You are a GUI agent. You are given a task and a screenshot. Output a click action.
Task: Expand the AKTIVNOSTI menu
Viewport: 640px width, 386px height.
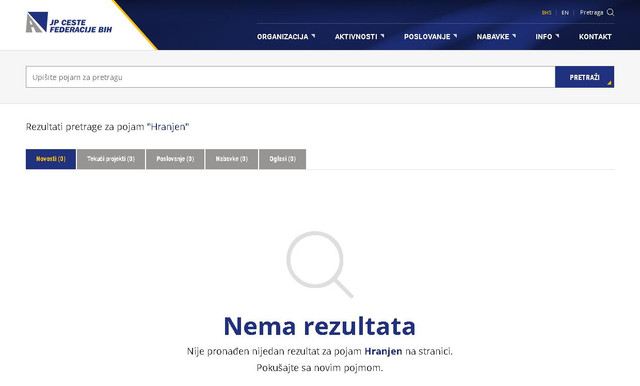pyautogui.click(x=360, y=37)
